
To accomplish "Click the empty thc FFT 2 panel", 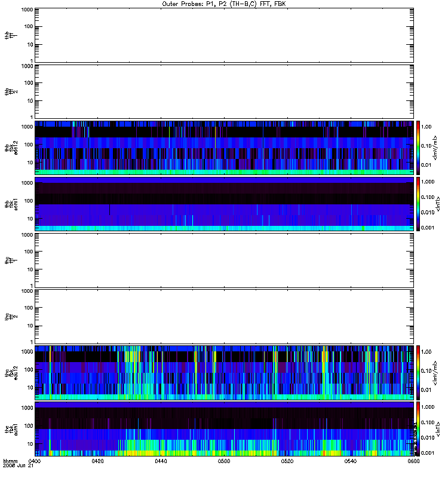I will 223,316.
